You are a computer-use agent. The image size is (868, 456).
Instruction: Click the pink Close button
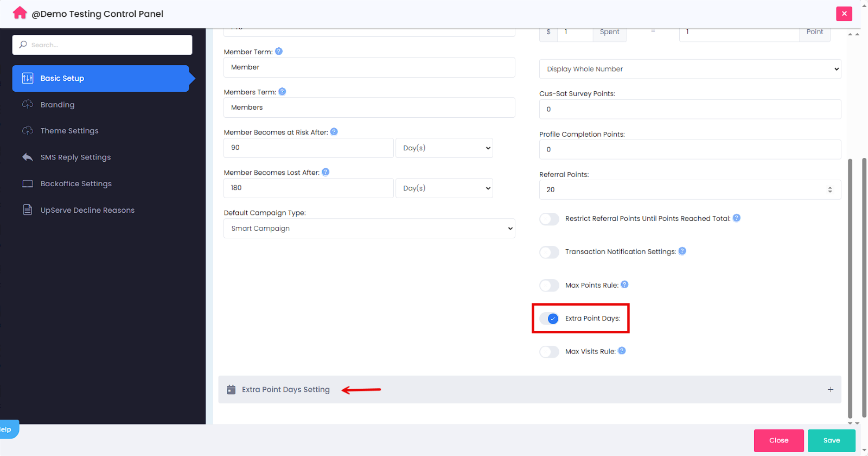click(x=779, y=440)
